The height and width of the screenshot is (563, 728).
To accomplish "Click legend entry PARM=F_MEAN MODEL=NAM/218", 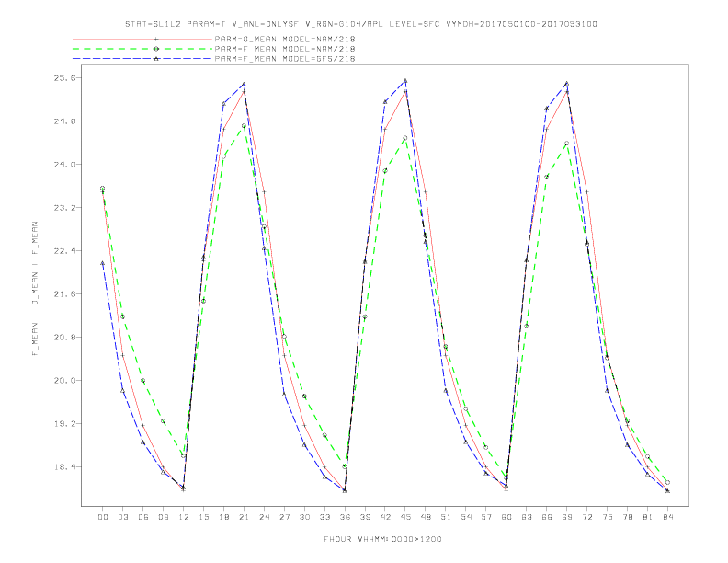I will 285,49.
